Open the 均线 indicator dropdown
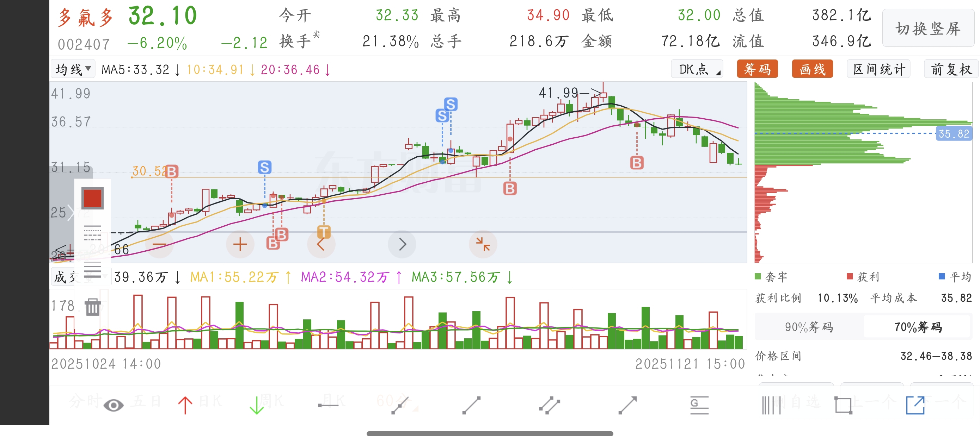This screenshot has width=980, height=445. (x=73, y=69)
